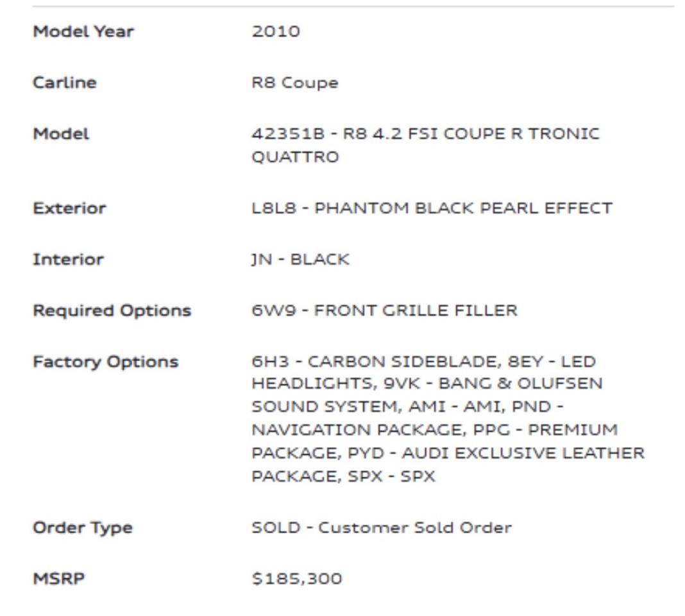Click the Interior label
Image resolution: width=685 pixels, height=616 pixels.
(x=68, y=260)
